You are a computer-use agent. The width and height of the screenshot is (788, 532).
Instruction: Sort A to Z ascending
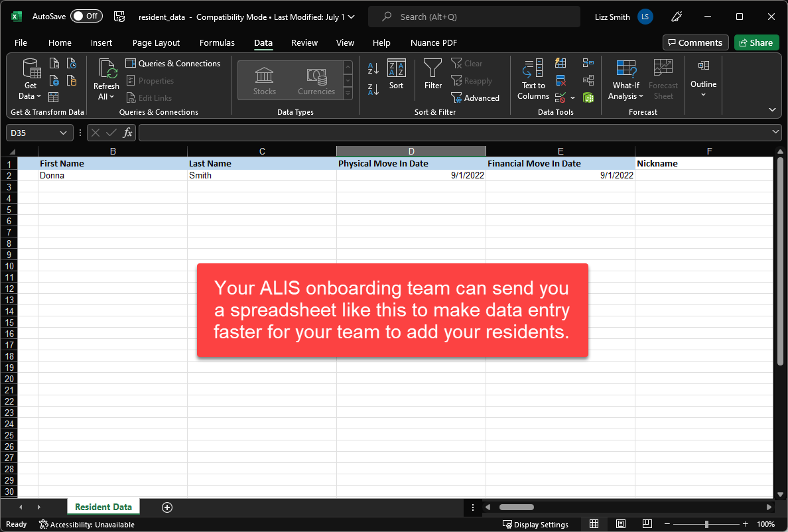click(373, 68)
